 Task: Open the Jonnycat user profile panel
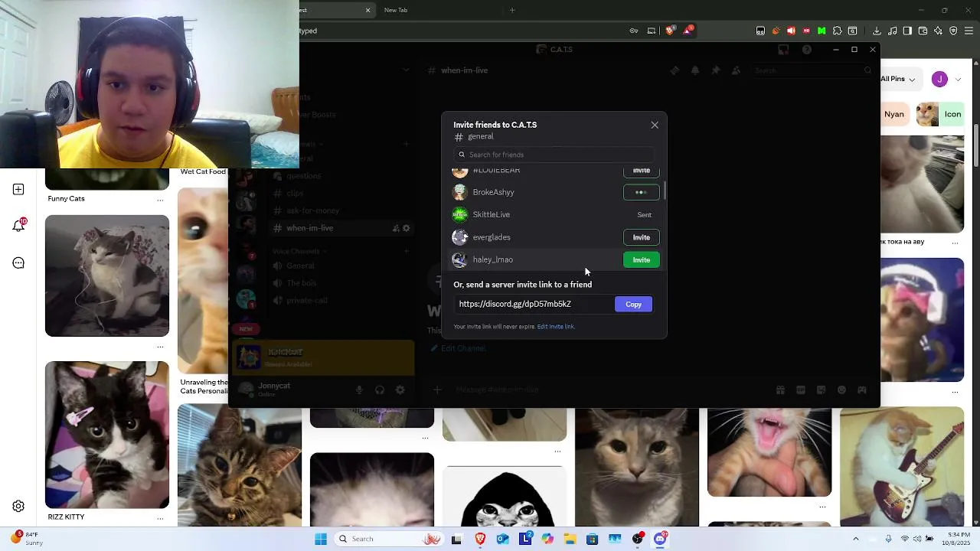[273, 390]
